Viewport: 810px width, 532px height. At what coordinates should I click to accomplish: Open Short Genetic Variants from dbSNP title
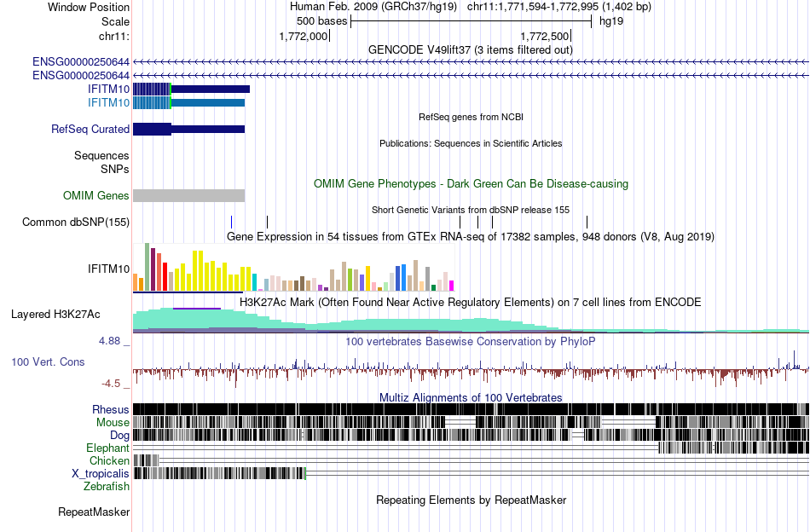[471, 210]
